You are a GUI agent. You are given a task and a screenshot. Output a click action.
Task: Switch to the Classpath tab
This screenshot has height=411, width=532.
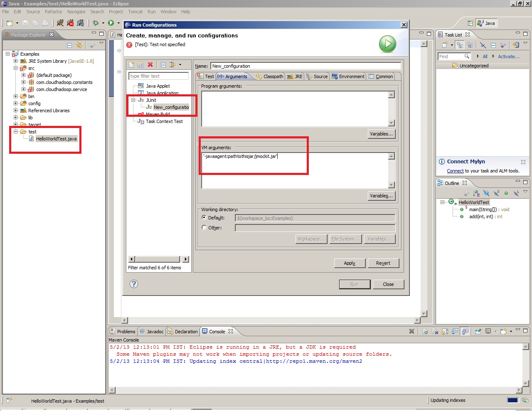(x=270, y=76)
